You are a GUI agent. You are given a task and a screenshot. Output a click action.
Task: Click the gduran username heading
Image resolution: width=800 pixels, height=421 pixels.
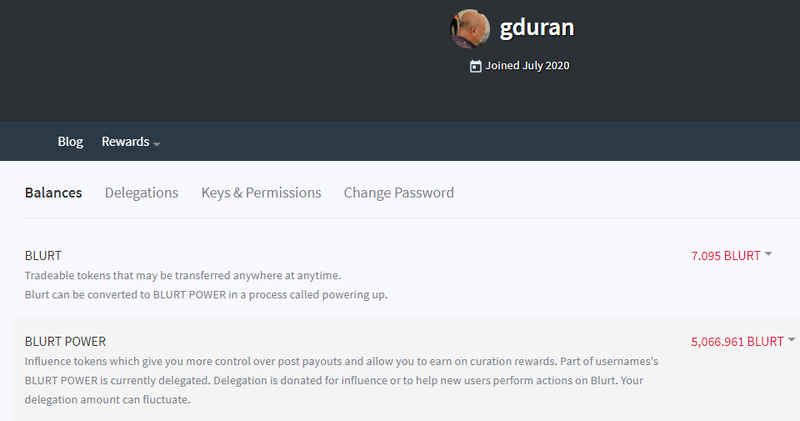coord(537,28)
